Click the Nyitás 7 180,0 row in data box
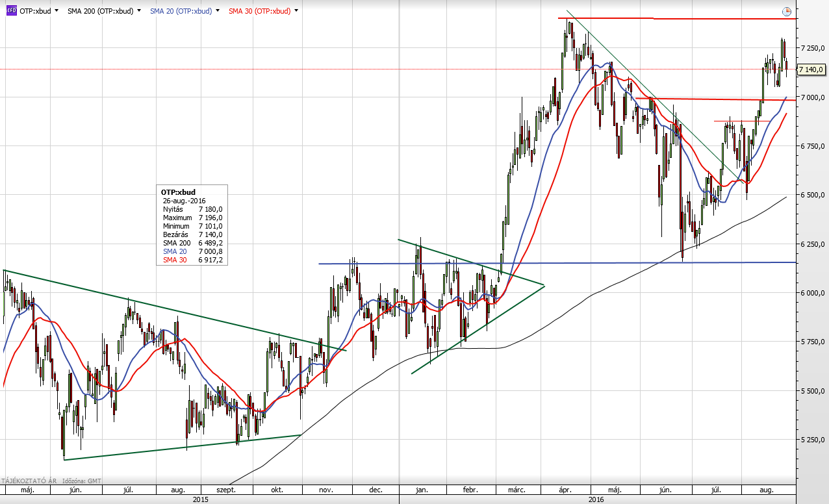Viewport: 829px width, 504px height. point(193,209)
